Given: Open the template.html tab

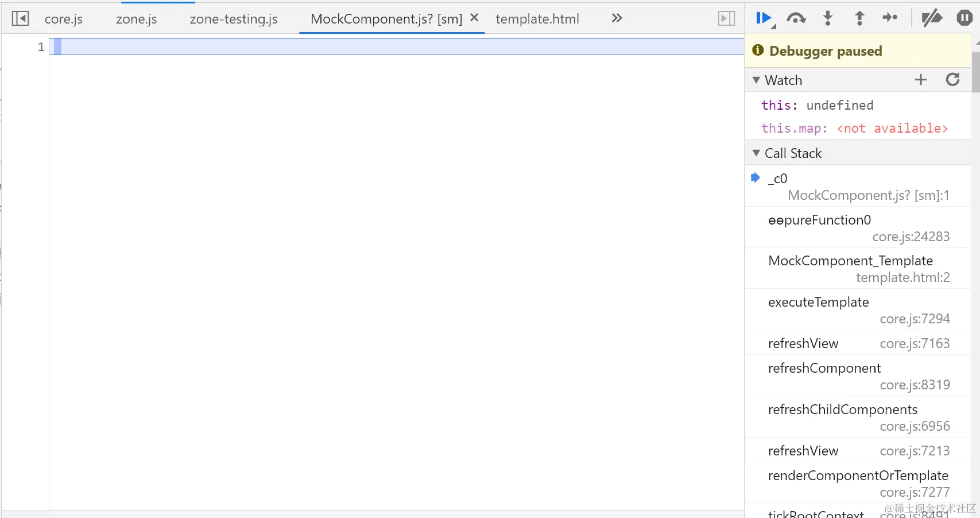Looking at the screenshot, I should pos(537,19).
